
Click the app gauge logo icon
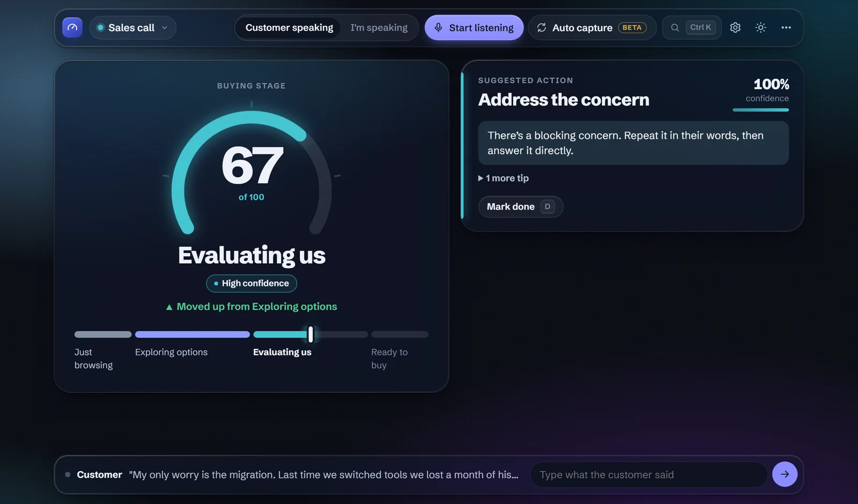(72, 27)
